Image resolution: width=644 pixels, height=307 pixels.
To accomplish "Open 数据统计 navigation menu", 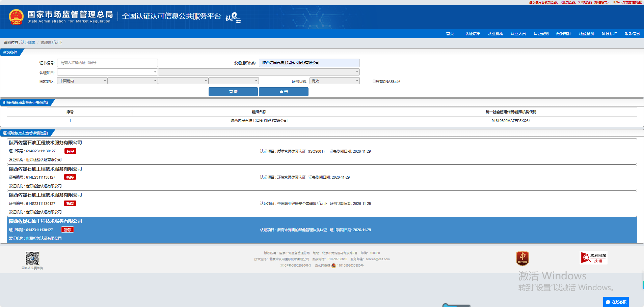I will click(564, 34).
